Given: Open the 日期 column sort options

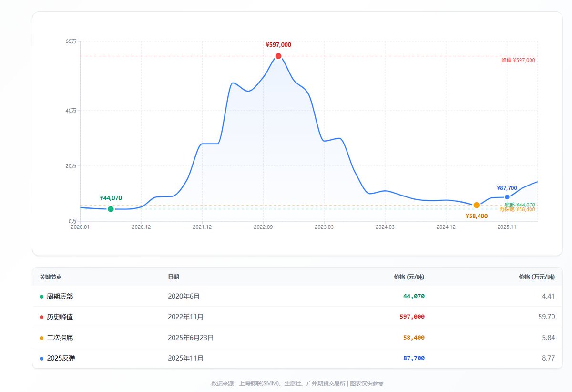Looking at the screenshot, I should click(x=174, y=277).
